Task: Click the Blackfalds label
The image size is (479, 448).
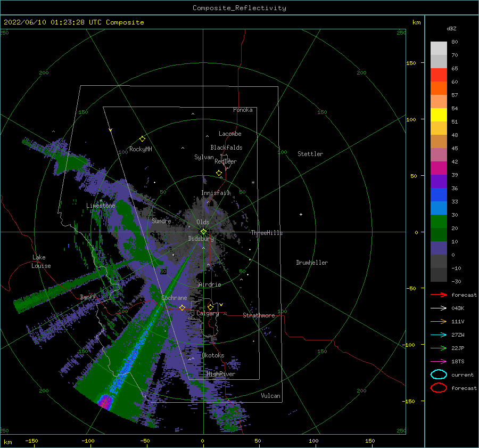Action: click(226, 148)
